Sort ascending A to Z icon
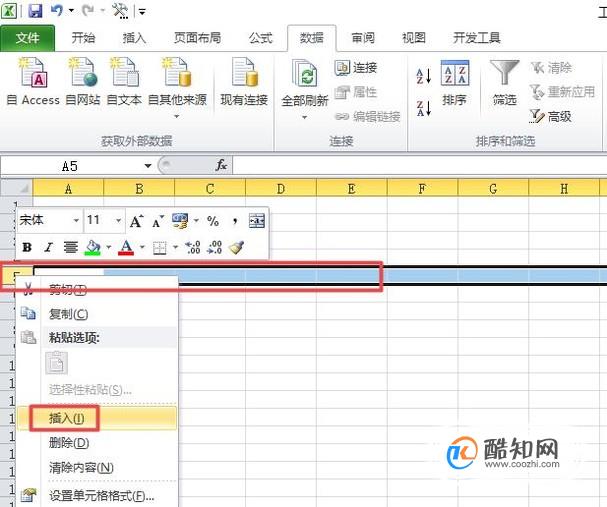The image size is (607, 507). click(x=424, y=76)
